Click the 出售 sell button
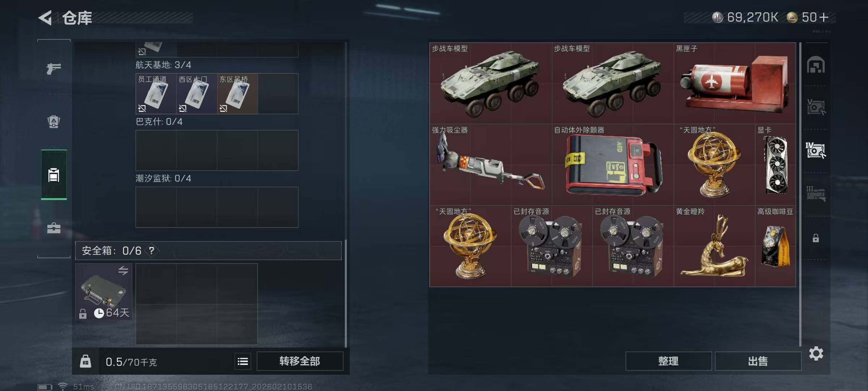This screenshot has width=868, height=391. (758, 361)
